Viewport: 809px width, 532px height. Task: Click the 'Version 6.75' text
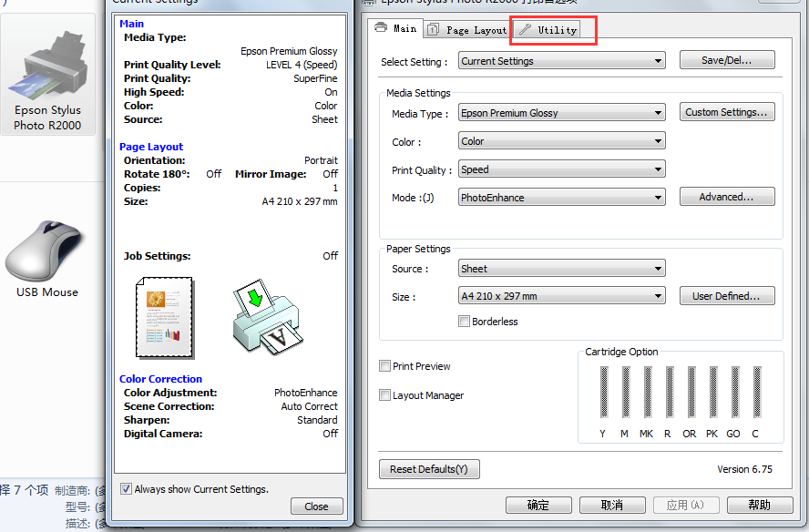point(744,469)
